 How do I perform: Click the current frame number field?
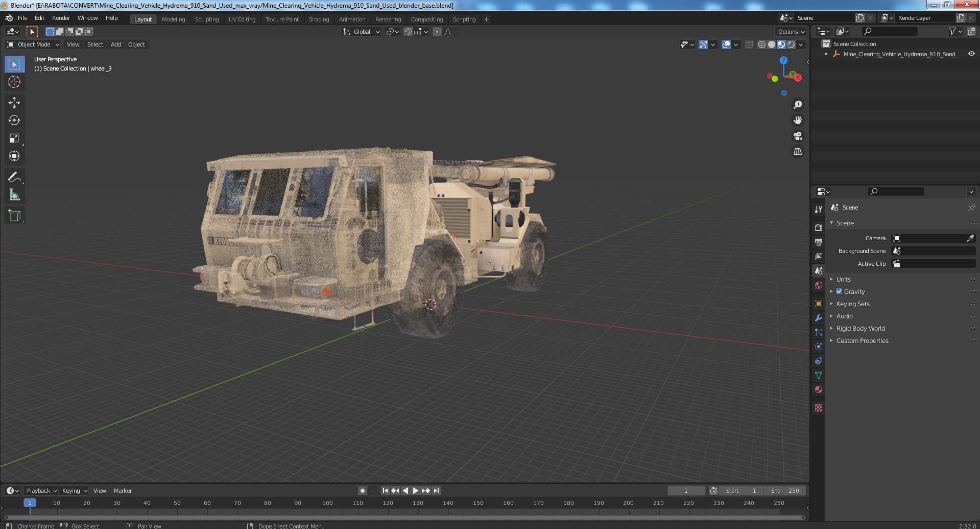pyautogui.click(x=686, y=491)
